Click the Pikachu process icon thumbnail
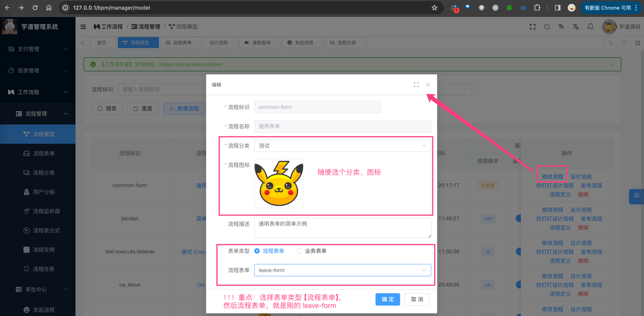This screenshot has width=644, height=316. click(x=279, y=183)
